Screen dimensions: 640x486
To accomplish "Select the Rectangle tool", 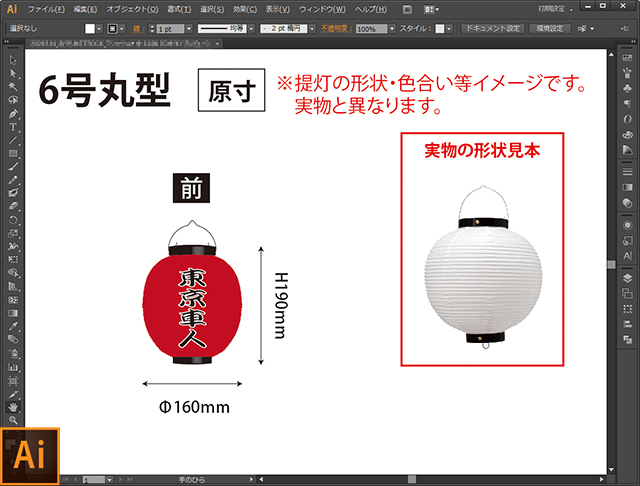I will coord(13,153).
